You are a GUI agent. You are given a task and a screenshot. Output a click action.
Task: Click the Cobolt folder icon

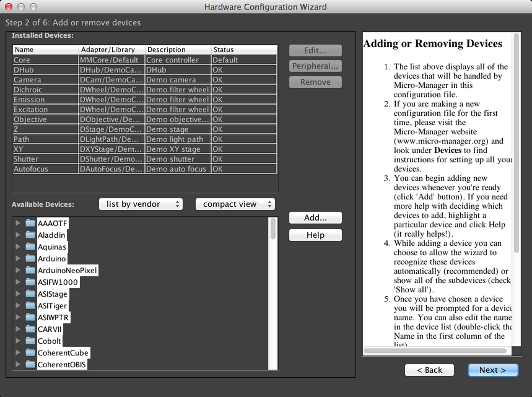click(x=30, y=341)
